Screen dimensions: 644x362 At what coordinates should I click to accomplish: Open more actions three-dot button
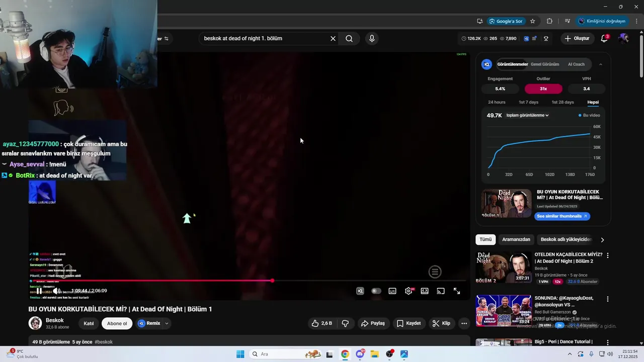pos(464,323)
